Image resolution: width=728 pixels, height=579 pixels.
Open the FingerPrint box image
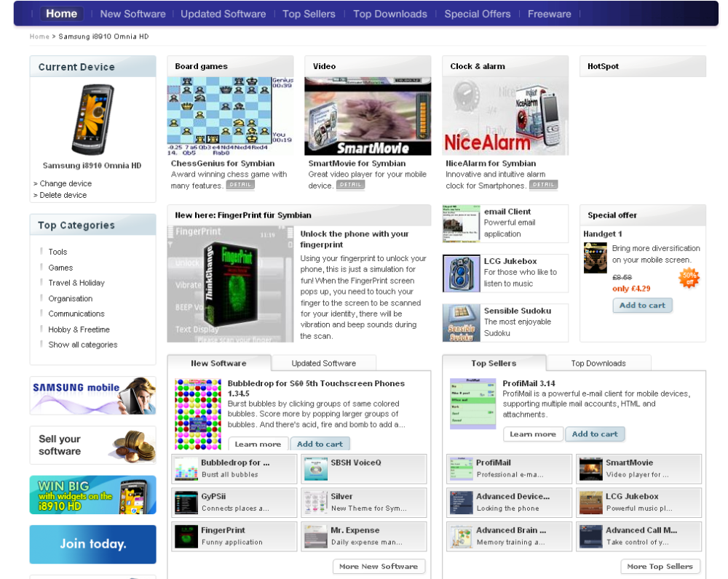pos(230,284)
